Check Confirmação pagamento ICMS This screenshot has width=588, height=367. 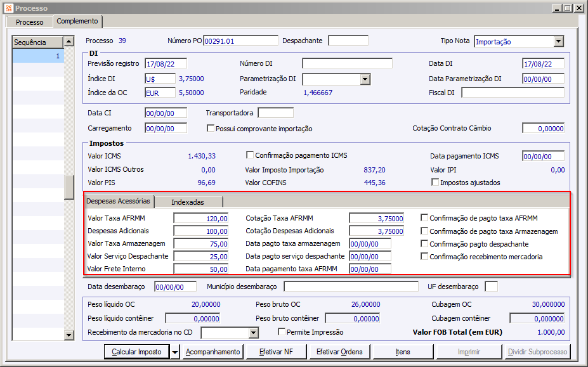pyautogui.click(x=249, y=155)
